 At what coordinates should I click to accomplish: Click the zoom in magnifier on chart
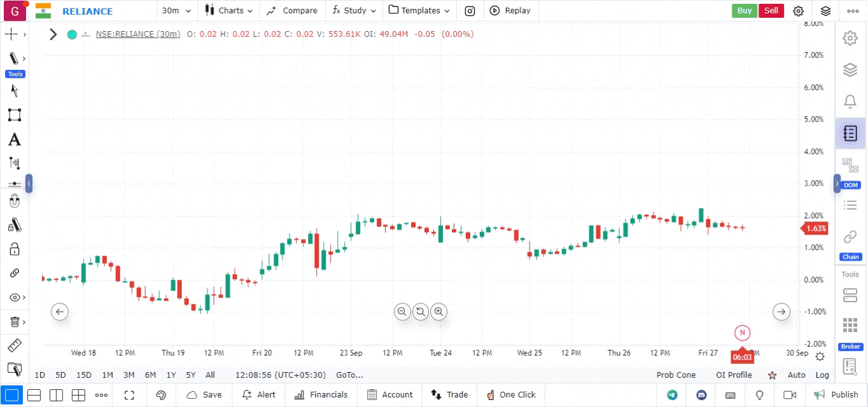(x=438, y=312)
